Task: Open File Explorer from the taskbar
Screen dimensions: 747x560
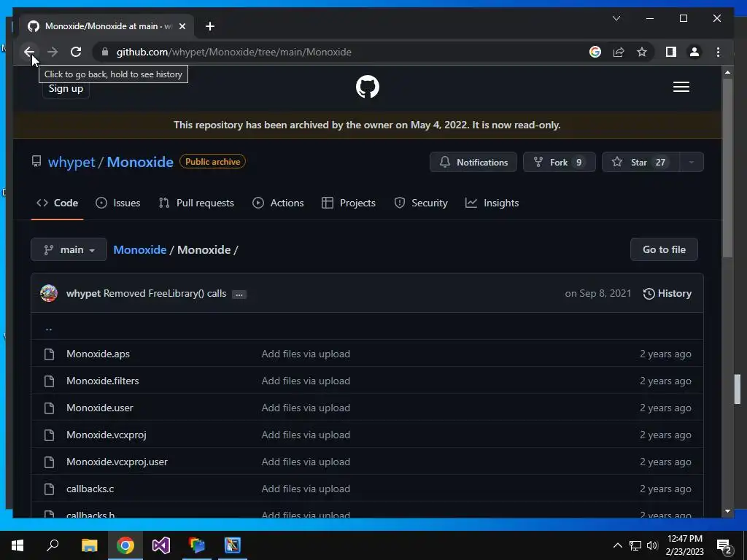Action: point(89,545)
